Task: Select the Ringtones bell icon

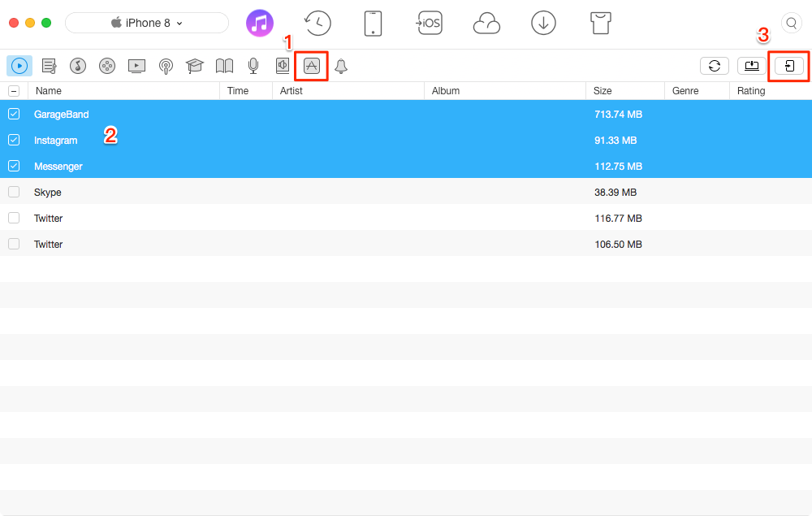Action: click(x=341, y=67)
